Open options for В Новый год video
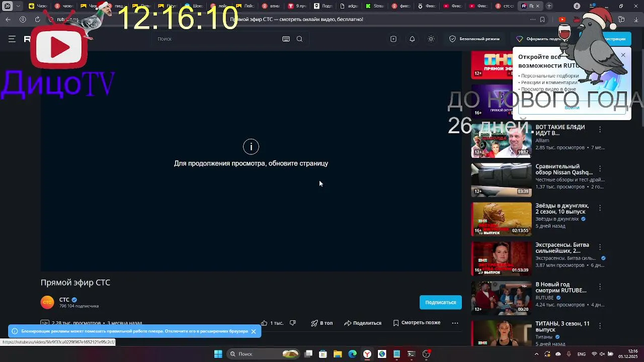The image size is (644, 362). pos(600,287)
